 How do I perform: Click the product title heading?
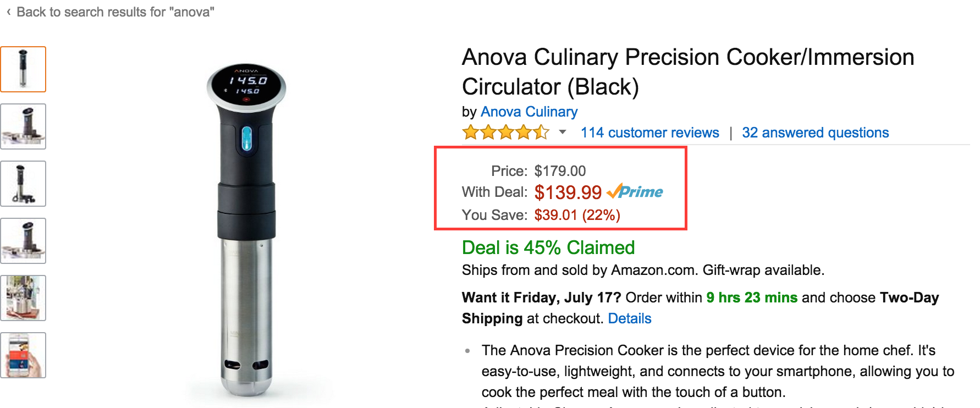click(x=687, y=71)
